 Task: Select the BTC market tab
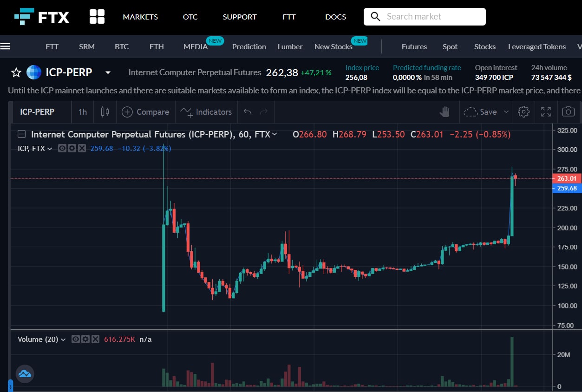coord(122,46)
